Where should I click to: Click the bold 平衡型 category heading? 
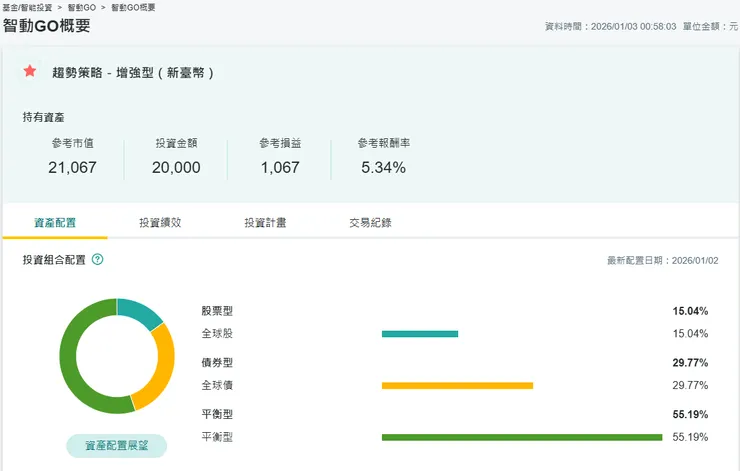coord(217,414)
